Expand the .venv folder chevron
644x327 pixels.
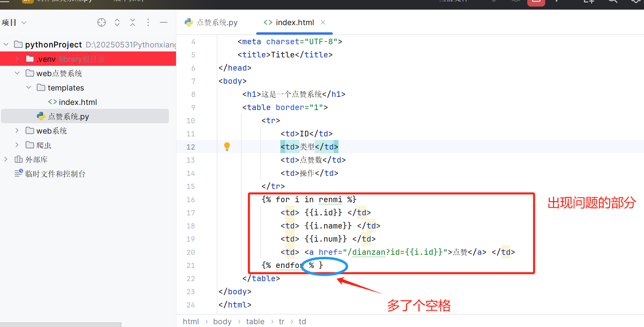tap(17, 59)
